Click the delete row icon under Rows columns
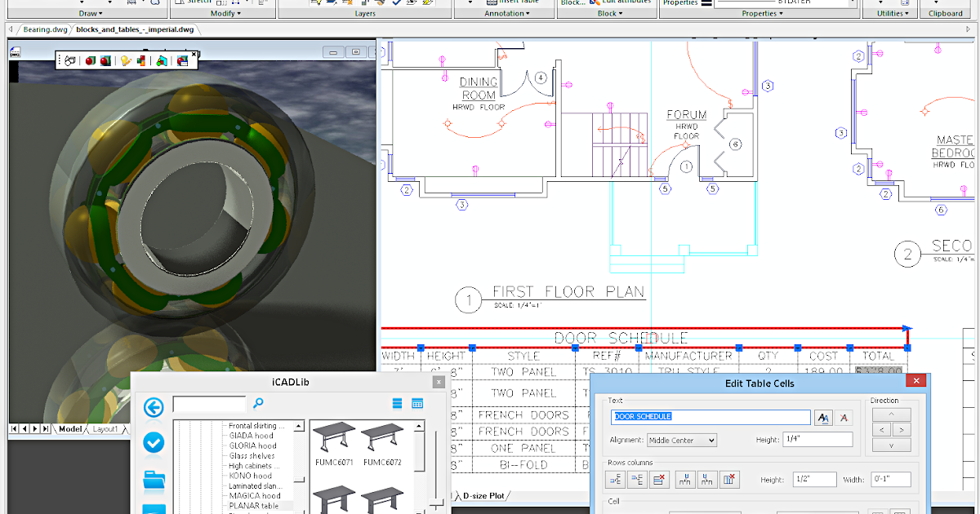The image size is (980, 514). coord(660,480)
